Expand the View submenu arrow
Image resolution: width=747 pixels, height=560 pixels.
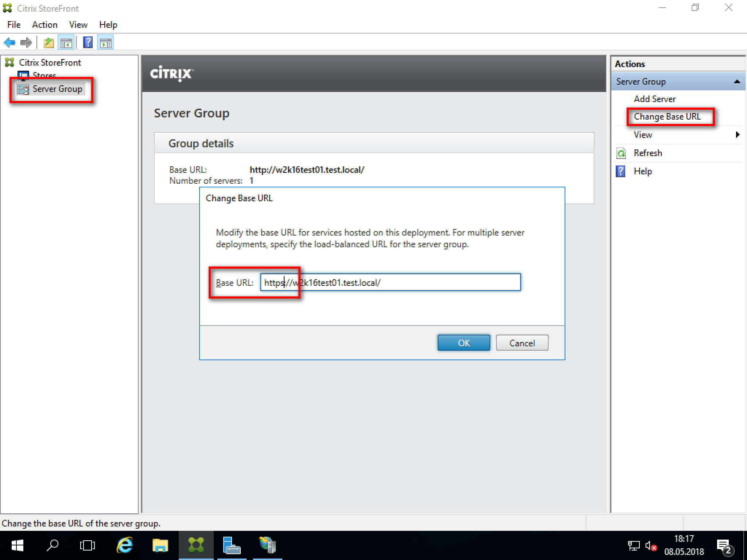tap(738, 135)
